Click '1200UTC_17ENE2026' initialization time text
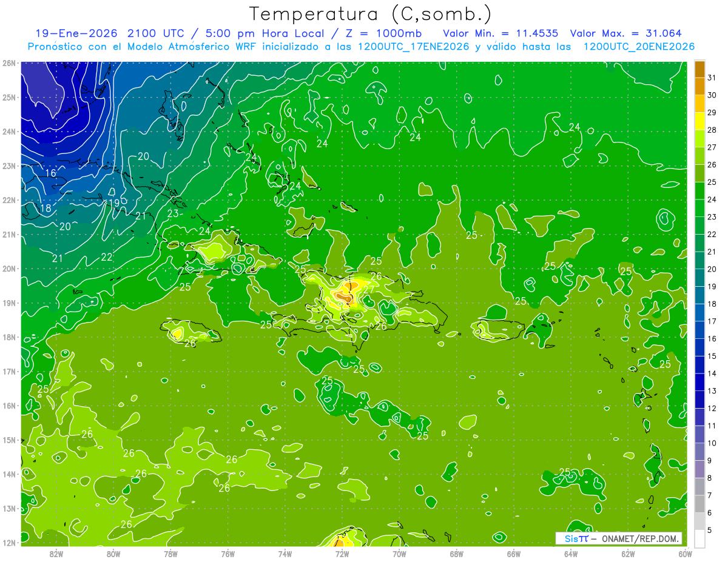Viewport: 728px width, 562px height. [413, 47]
